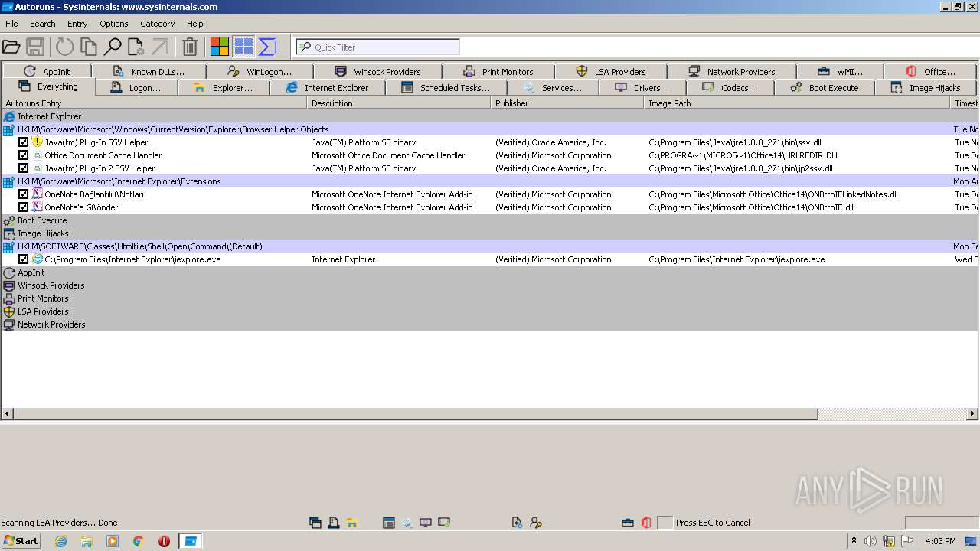The height and width of the screenshot is (551, 980).
Task: Switch to the Drivers tab
Action: pos(642,88)
